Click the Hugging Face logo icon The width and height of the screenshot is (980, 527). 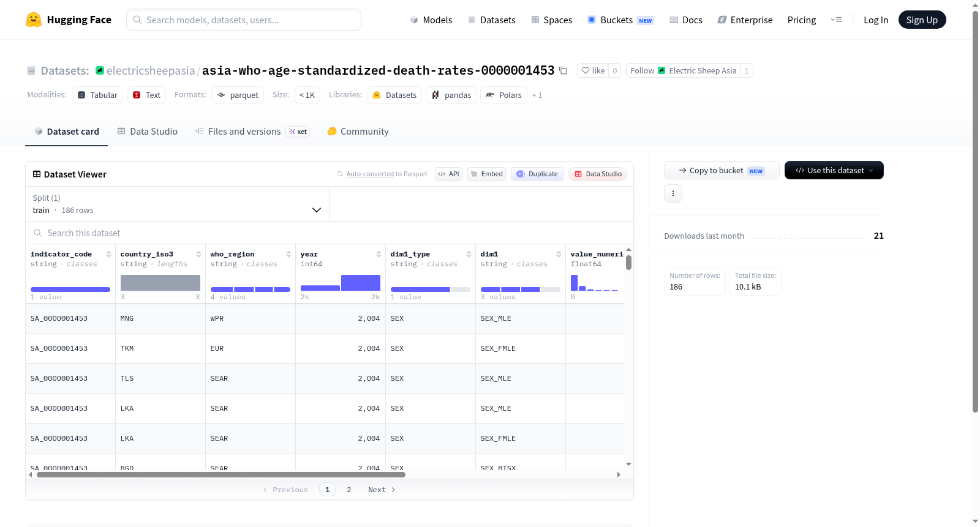pyautogui.click(x=34, y=20)
